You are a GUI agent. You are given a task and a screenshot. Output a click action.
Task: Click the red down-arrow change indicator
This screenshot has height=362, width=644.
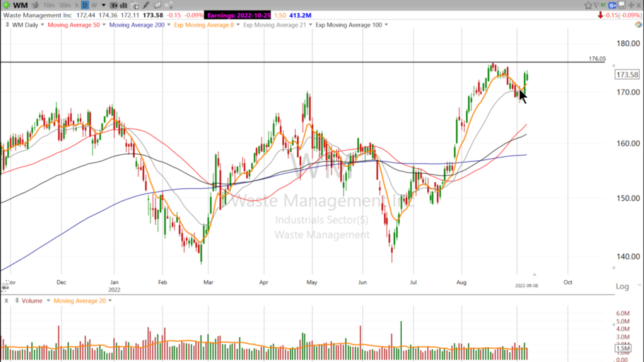pos(600,15)
